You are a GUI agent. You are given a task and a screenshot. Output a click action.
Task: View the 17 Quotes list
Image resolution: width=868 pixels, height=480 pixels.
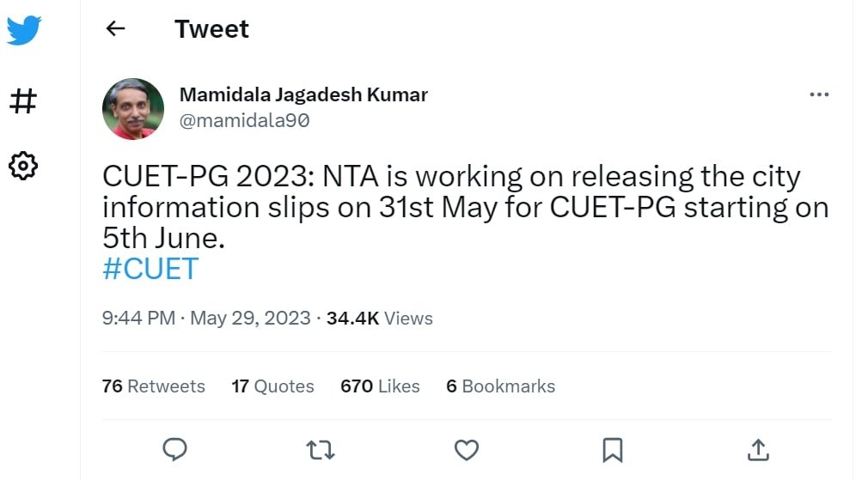[272, 386]
